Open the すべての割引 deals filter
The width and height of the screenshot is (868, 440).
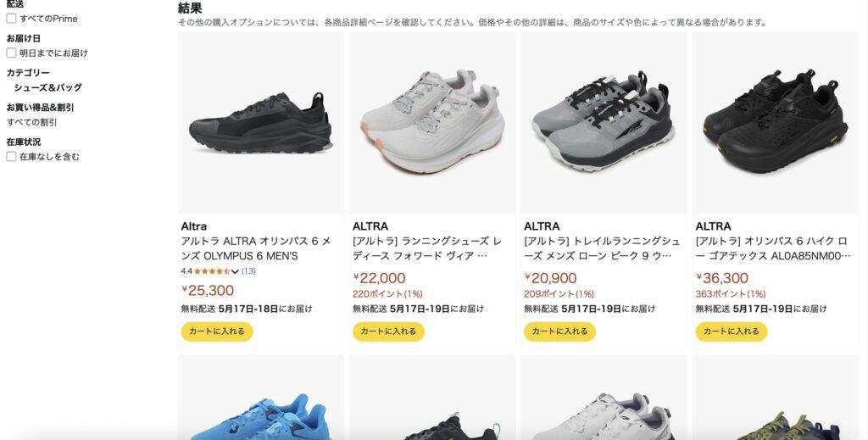click(31, 122)
